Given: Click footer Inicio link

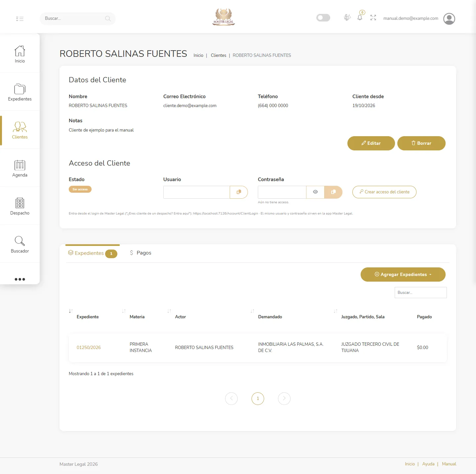Looking at the screenshot, I should (x=410, y=464).
